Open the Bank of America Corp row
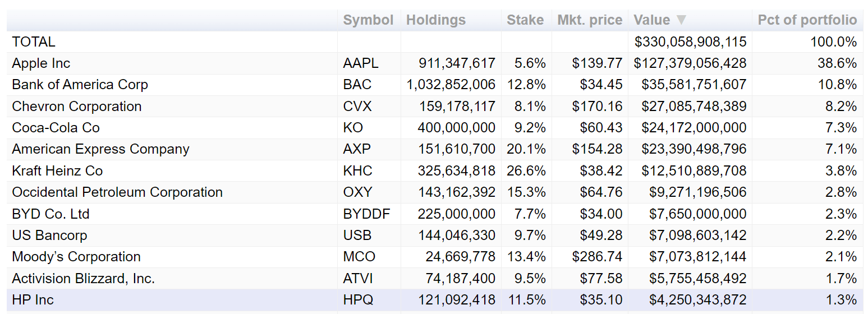The height and width of the screenshot is (314, 868). pos(80,85)
